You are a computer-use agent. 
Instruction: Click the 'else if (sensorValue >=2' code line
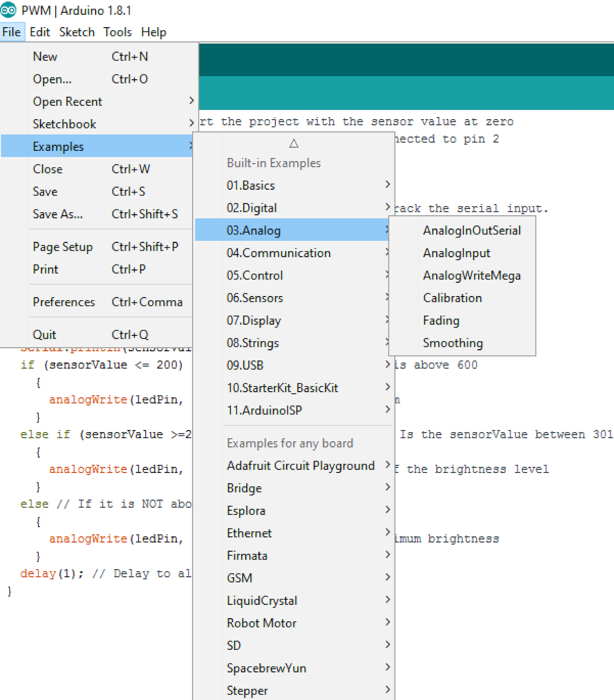click(105, 434)
